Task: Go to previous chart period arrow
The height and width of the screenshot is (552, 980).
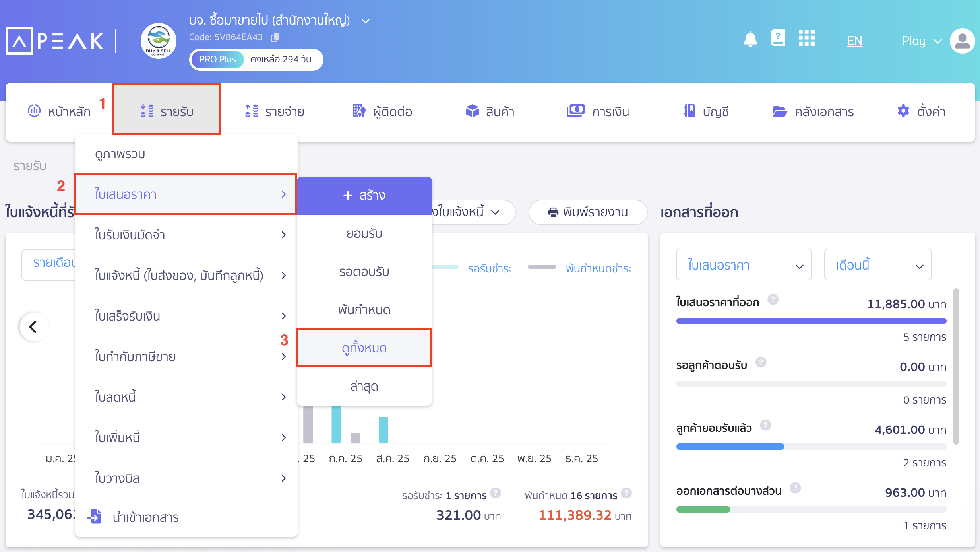Action: 34,327
